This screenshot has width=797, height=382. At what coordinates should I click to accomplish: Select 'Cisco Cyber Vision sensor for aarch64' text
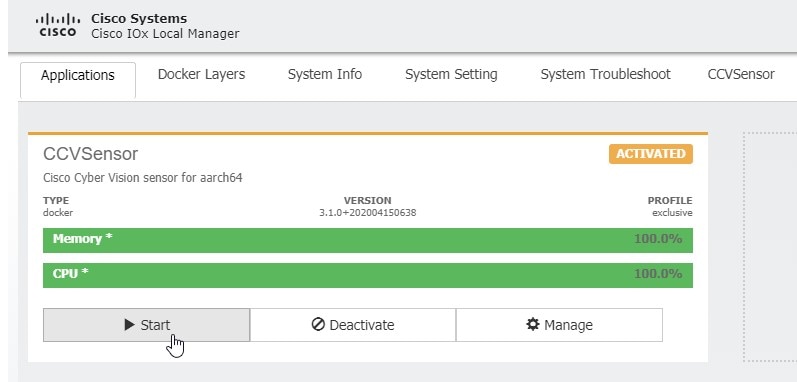pyautogui.click(x=143, y=178)
